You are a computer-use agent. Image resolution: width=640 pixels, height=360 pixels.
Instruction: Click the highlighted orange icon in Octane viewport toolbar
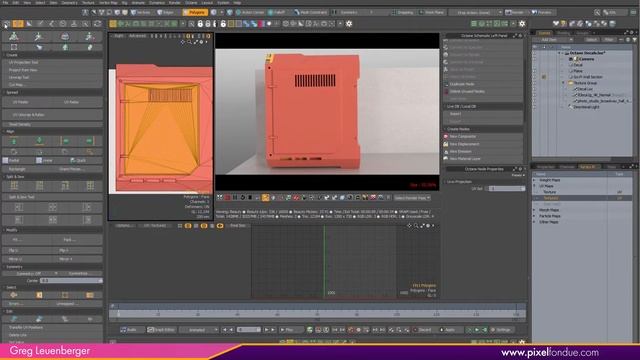pos(266,198)
